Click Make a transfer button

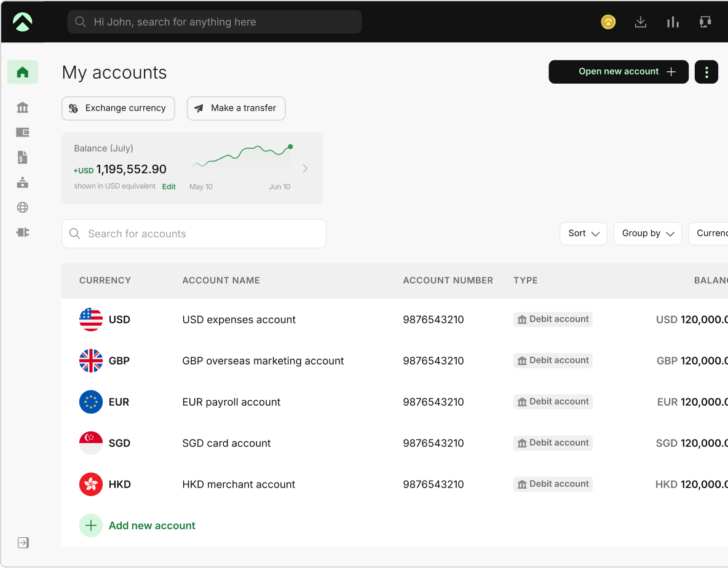point(236,108)
